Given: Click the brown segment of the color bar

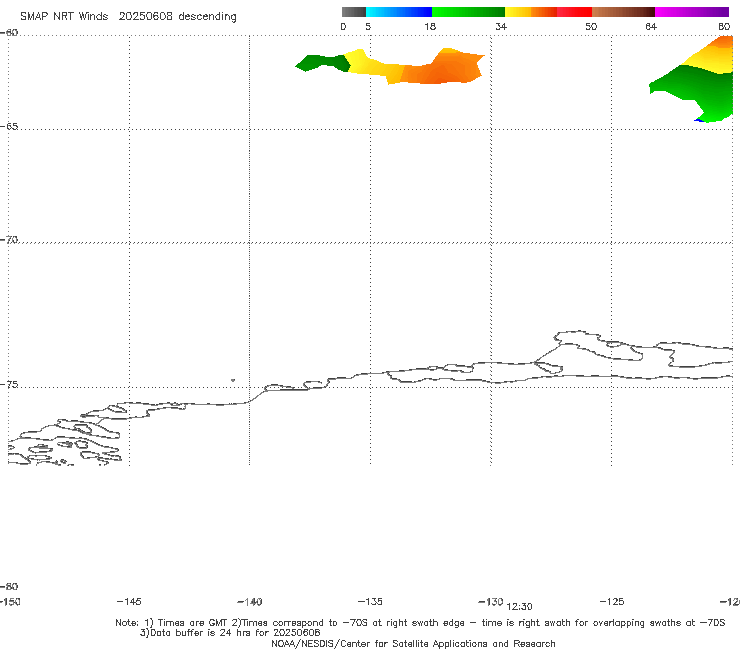Looking at the screenshot, I should 623,12.
